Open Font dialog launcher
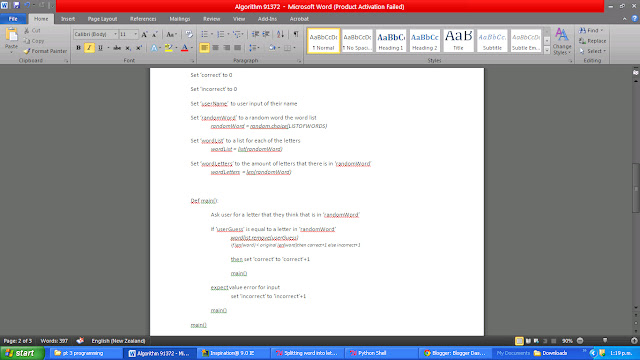The height and width of the screenshot is (360, 640). coord(193,61)
